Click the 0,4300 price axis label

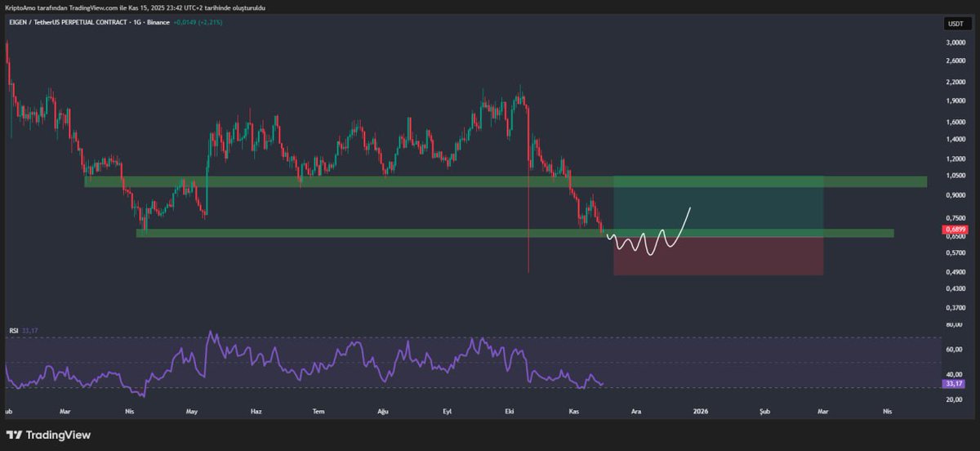point(955,289)
